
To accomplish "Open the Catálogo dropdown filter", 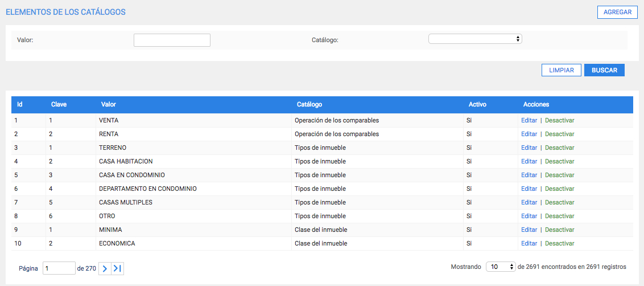I will (x=475, y=39).
